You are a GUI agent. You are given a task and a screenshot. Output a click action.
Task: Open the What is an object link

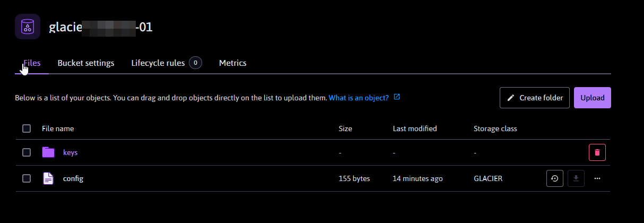[359, 98]
